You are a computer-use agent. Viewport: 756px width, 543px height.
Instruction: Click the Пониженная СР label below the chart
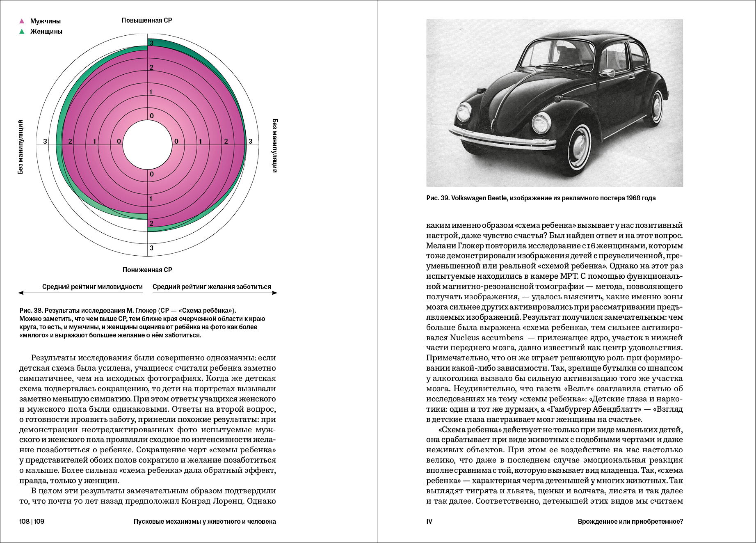[x=147, y=270]
